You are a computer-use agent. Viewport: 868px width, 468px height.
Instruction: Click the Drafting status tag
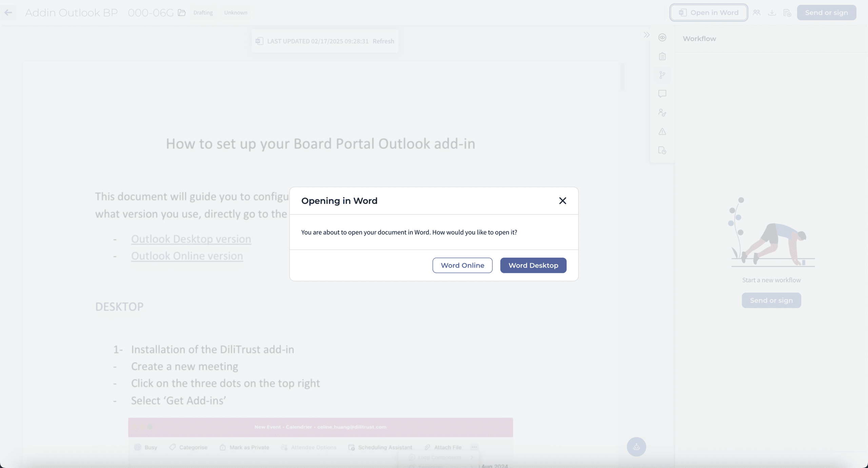(x=203, y=13)
